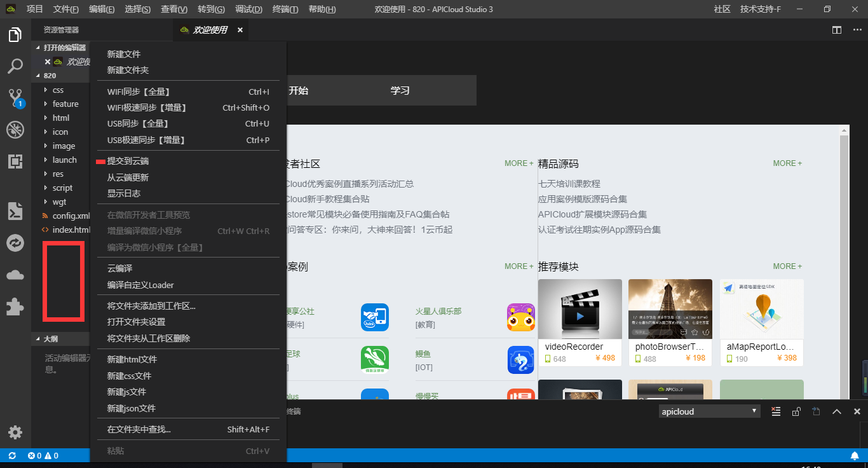The height and width of the screenshot is (468, 868).
Task: Click the sync icon in status bar
Action: point(12,455)
